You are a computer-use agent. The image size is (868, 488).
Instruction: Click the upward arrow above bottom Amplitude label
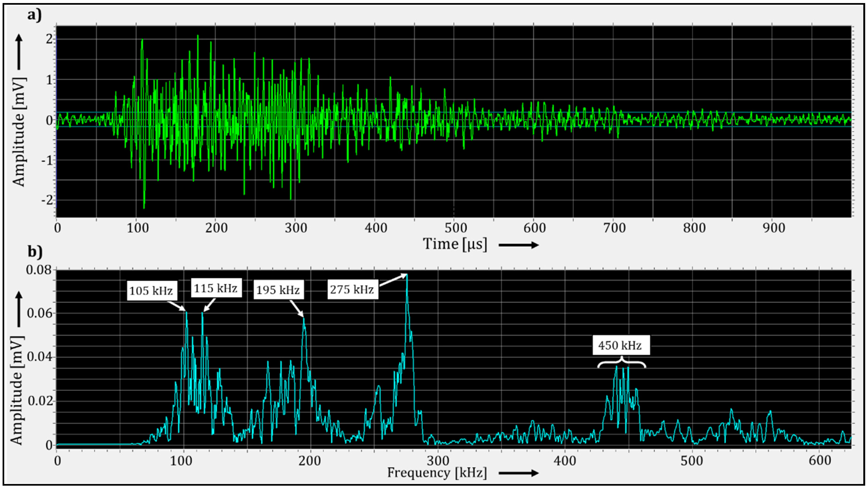pos(19,309)
